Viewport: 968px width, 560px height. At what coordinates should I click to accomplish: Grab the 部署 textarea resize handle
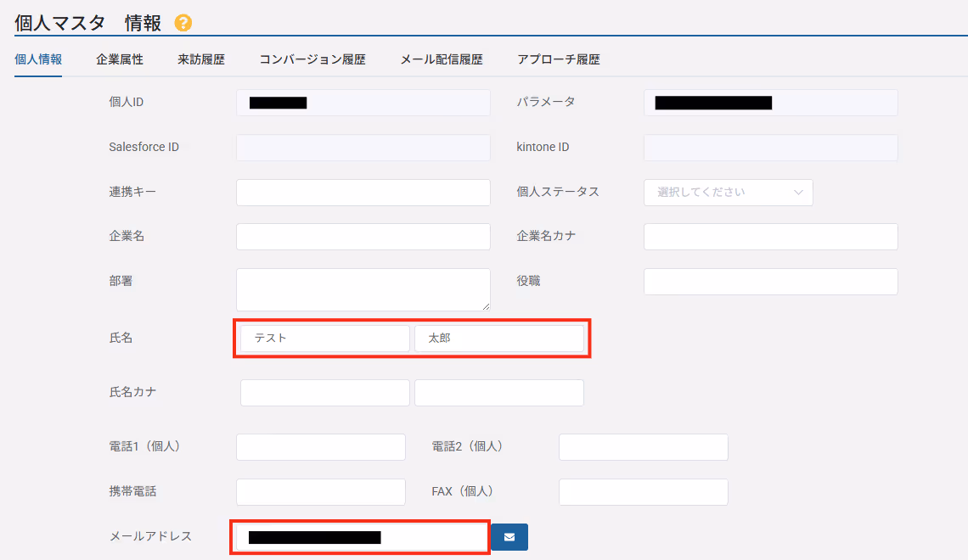(486, 306)
